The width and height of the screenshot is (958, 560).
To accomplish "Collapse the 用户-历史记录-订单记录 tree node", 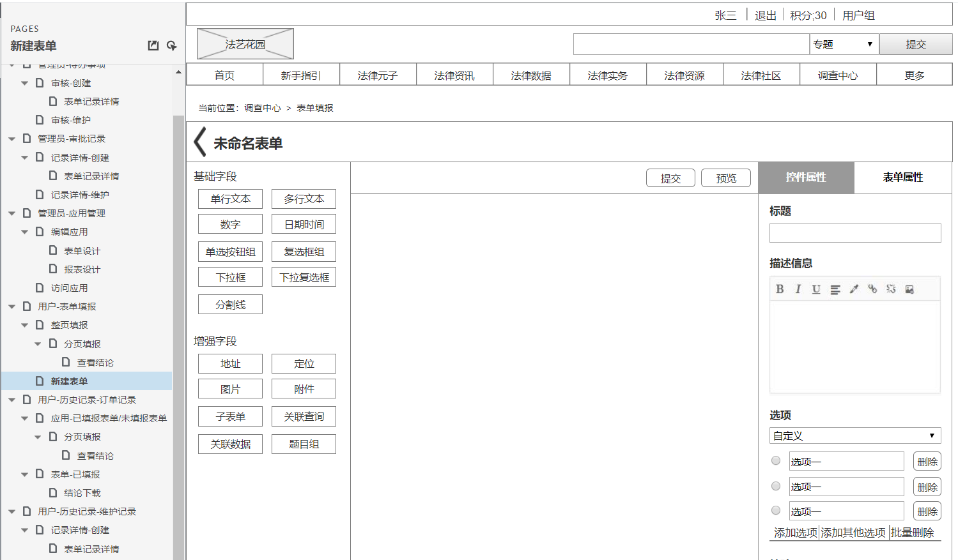I will [12, 400].
